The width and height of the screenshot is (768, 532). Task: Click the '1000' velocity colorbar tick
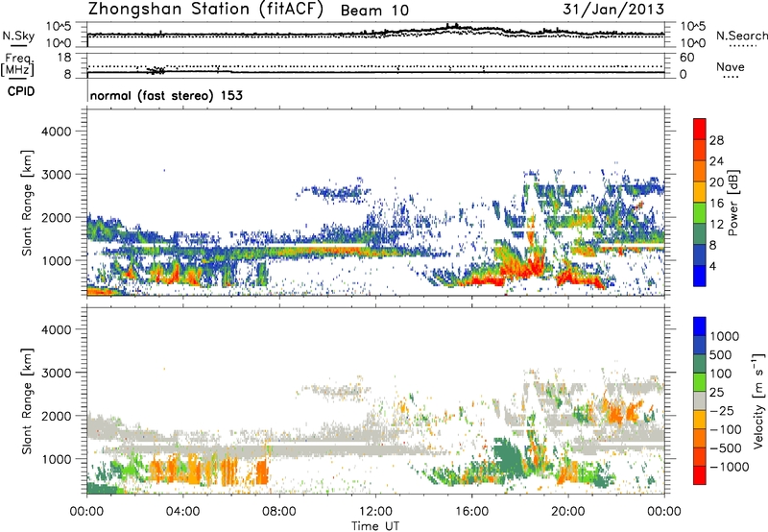tap(725, 336)
